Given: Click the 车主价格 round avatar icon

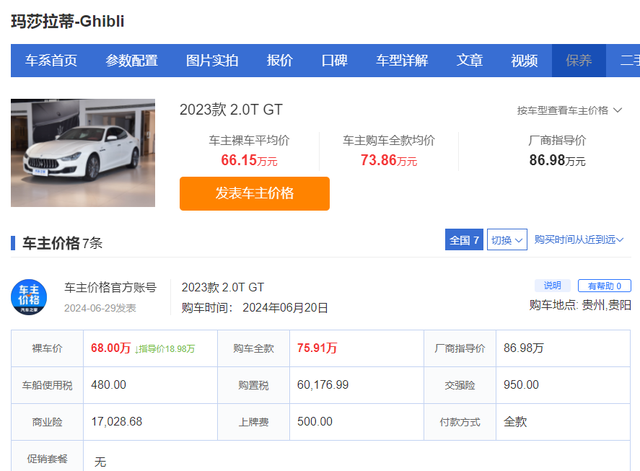Looking at the screenshot, I should tap(29, 297).
